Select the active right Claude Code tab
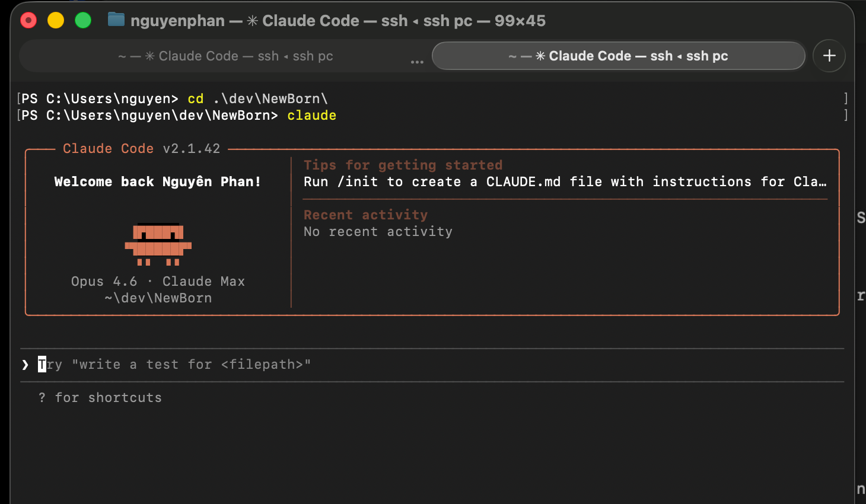 (618, 56)
